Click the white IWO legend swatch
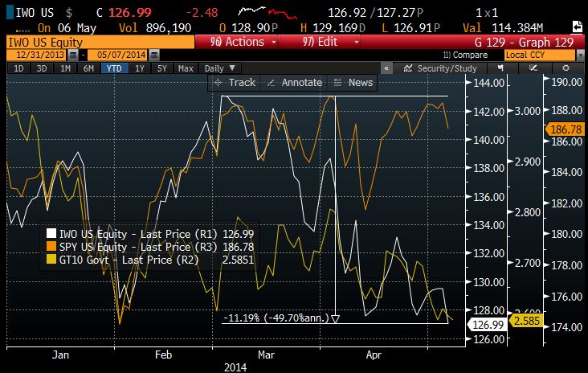The height and width of the screenshot is (373, 588). pos(51,233)
